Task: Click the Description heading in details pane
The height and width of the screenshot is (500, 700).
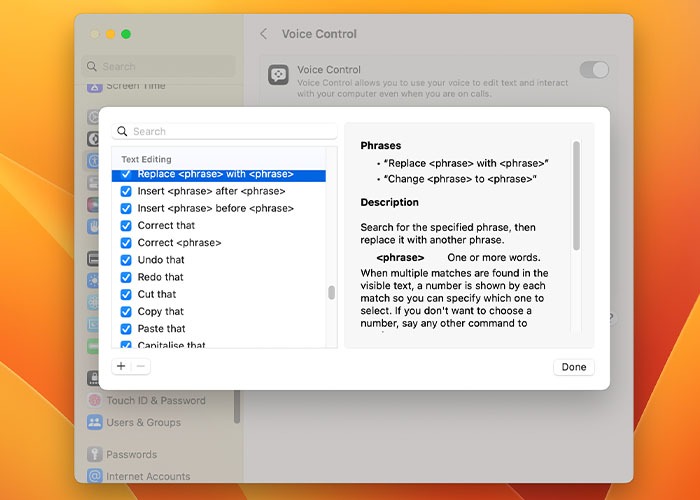Action: point(390,202)
